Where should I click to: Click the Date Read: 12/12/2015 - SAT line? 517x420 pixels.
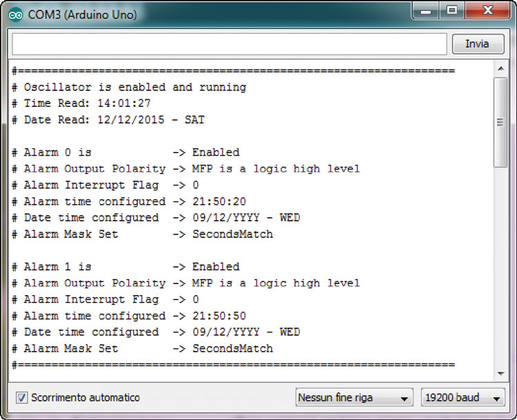click(108, 120)
